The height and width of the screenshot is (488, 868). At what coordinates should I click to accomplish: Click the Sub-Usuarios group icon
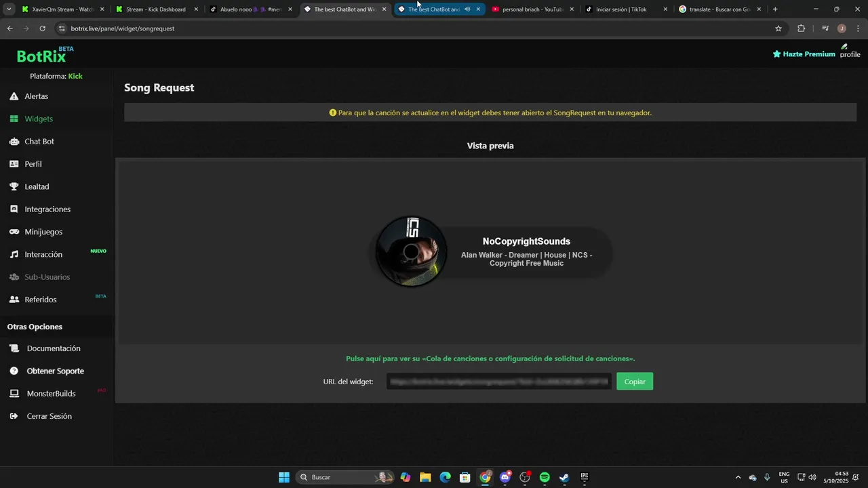pos(14,277)
